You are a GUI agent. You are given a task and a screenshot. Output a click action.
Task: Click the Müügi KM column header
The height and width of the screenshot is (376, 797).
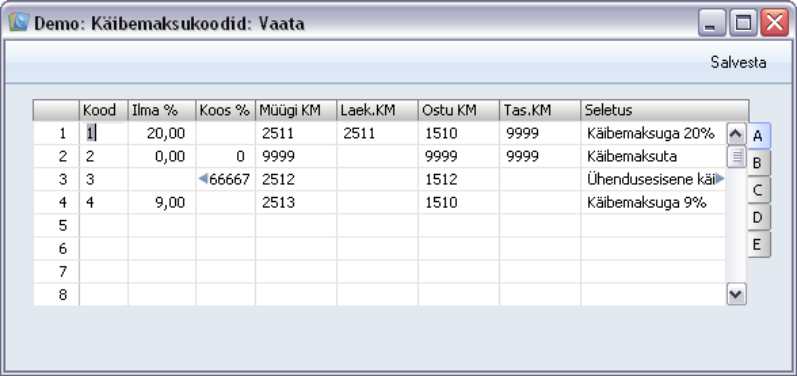pyautogui.click(x=296, y=110)
